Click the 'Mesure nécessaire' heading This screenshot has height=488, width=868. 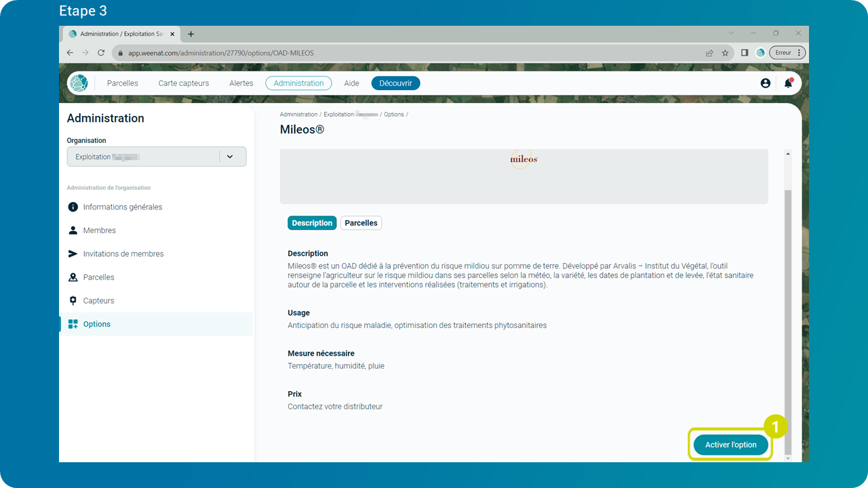point(321,354)
